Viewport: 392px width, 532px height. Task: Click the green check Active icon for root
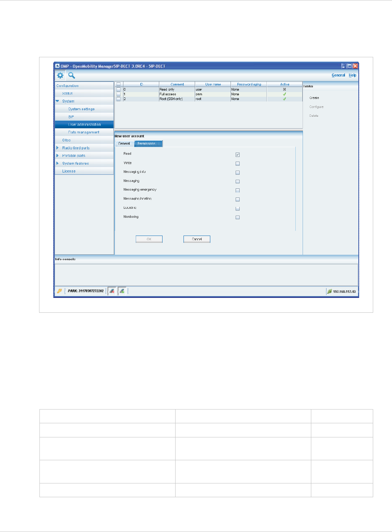point(284,99)
